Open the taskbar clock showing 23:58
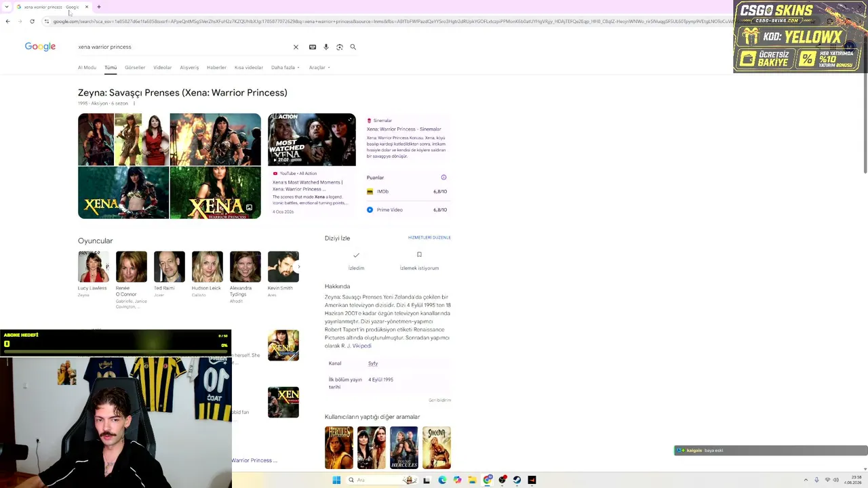868x488 pixels. (x=852, y=480)
